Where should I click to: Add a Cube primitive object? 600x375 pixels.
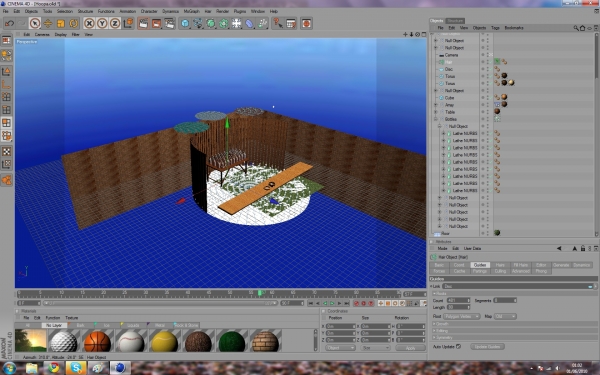[x=185, y=23]
